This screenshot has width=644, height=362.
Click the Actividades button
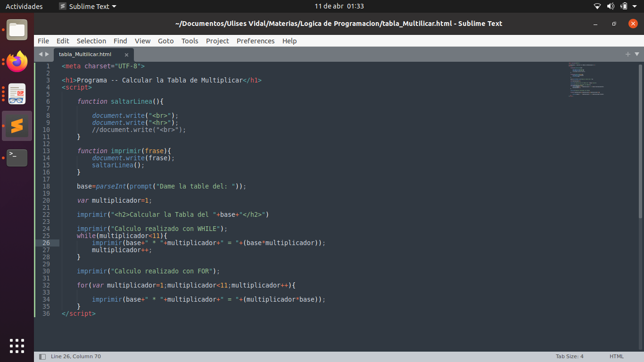point(24,6)
